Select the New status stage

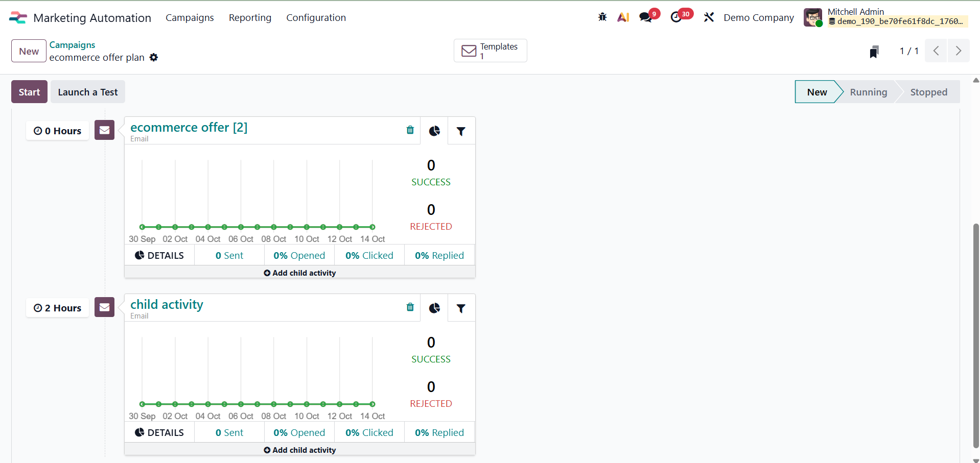pyautogui.click(x=816, y=92)
